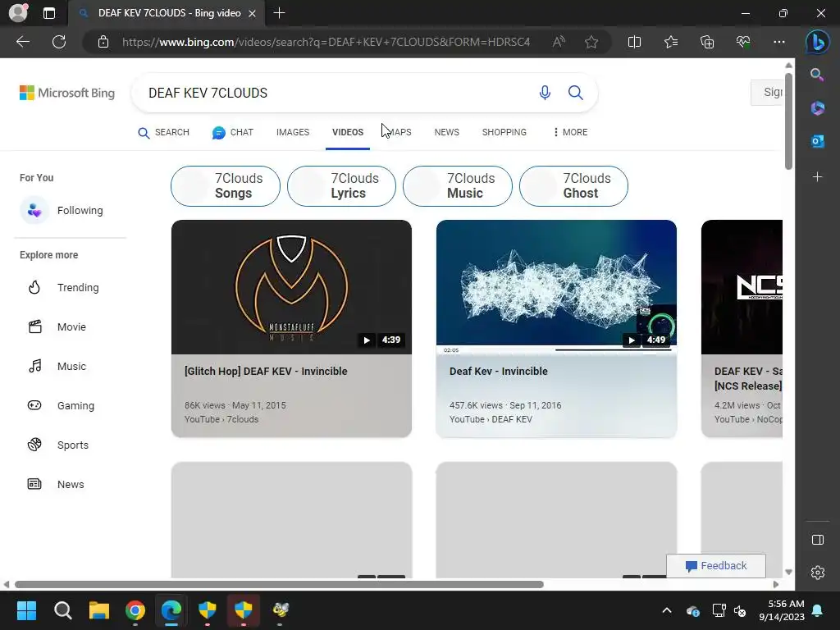
Task: Select 7Clouds Songs suggestion chip
Action: click(x=225, y=186)
